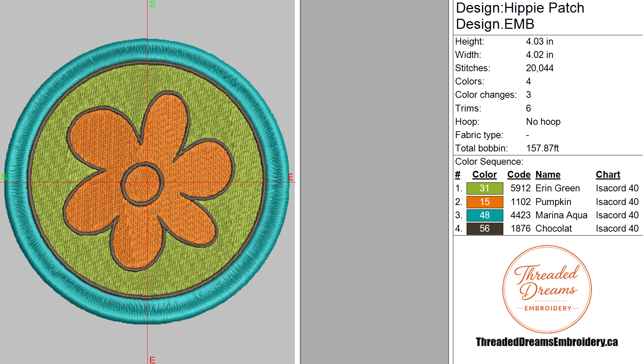Viewport: 643px width, 364px height.
Task: Click the 'Chart' column header
Action: (608, 175)
